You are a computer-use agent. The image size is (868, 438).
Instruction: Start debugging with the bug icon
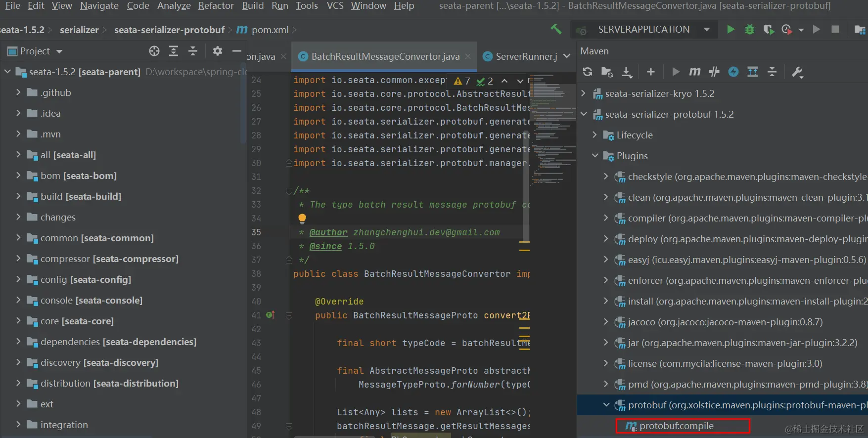(x=750, y=30)
